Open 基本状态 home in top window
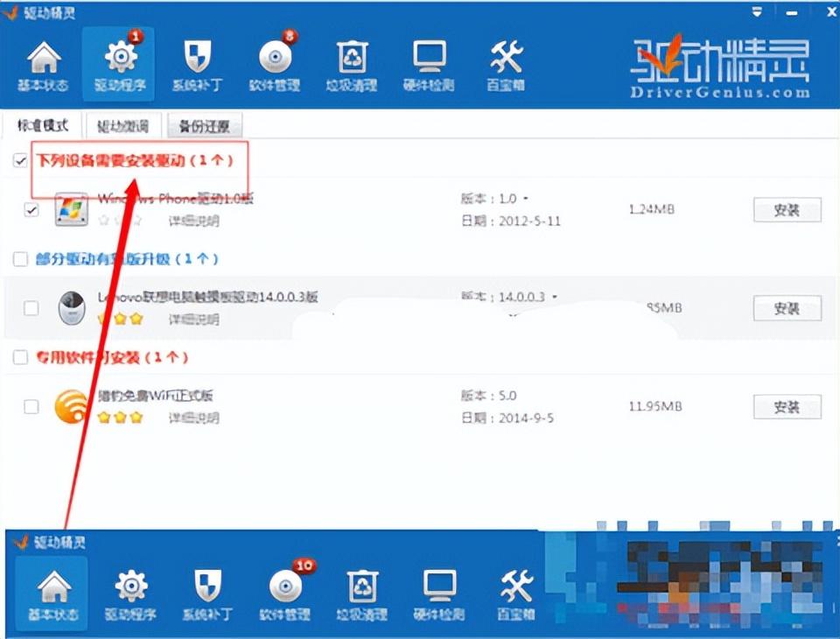Viewport: 840px width, 639px height. 44,64
